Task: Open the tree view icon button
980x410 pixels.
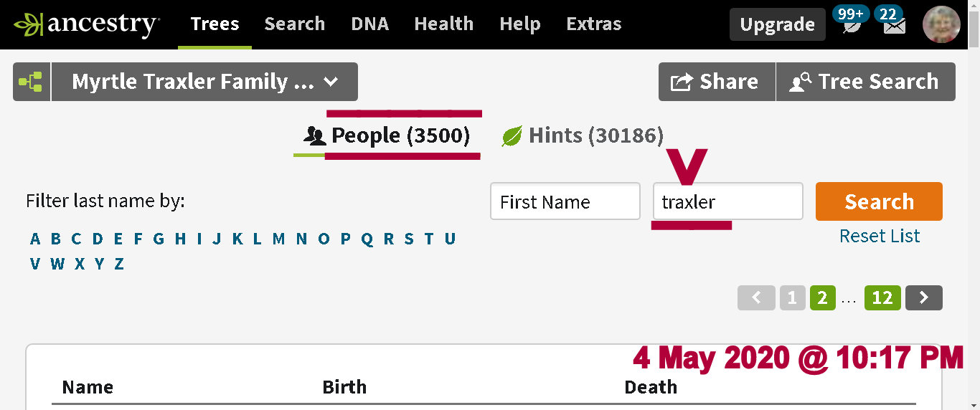Action: pyautogui.click(x=31, y=82)
